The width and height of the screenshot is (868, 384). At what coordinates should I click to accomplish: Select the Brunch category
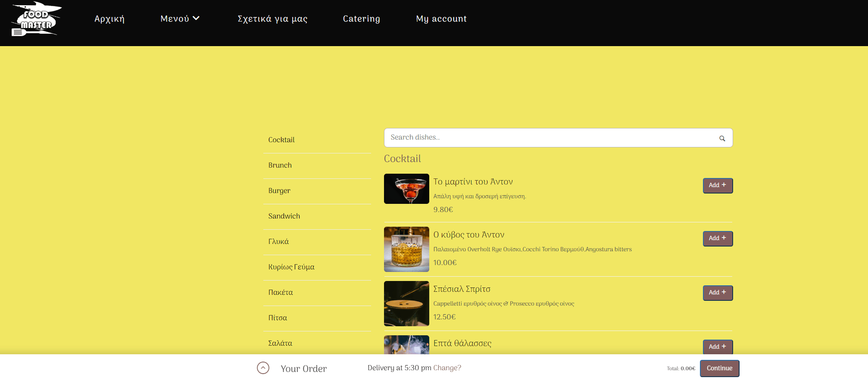tap(280, 165)
